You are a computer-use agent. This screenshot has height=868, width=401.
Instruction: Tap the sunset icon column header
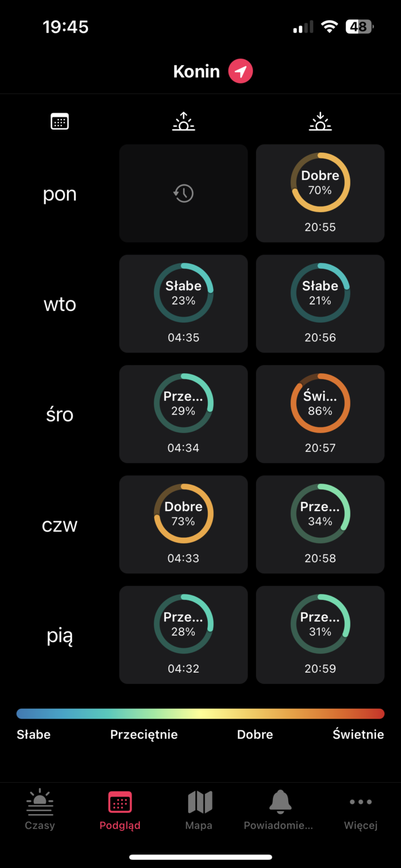click(x=320, y=122)
